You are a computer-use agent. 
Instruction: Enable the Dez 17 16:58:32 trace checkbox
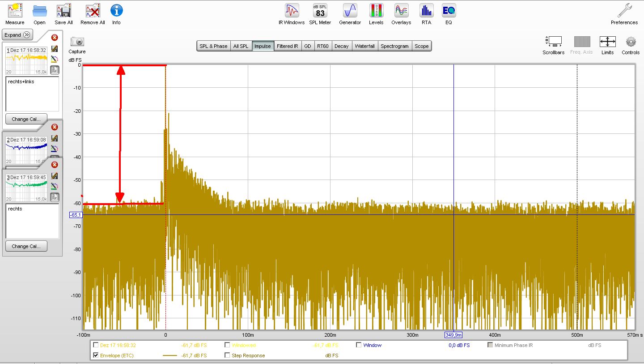pyautogui.click(x=96, y=345)
